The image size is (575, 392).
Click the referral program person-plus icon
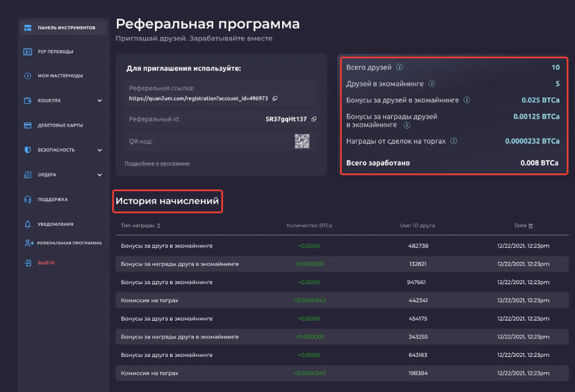pyautogui.click(x=29, y=243)
